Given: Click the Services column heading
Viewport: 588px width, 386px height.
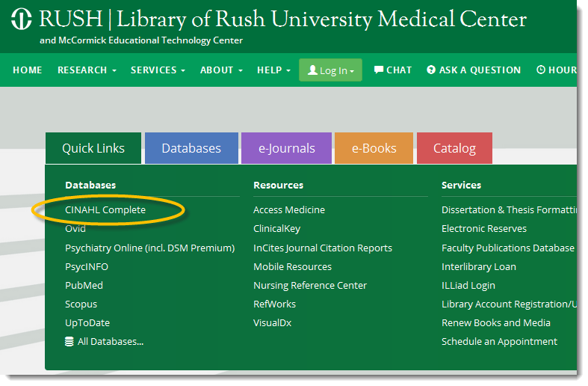Looking at the screenshot, I should [461, 185].
